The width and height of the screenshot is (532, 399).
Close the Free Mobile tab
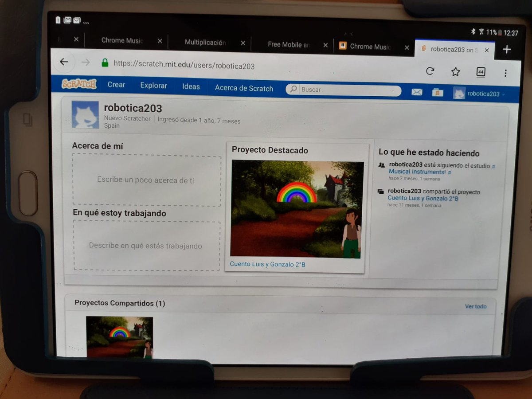(325, 45)
